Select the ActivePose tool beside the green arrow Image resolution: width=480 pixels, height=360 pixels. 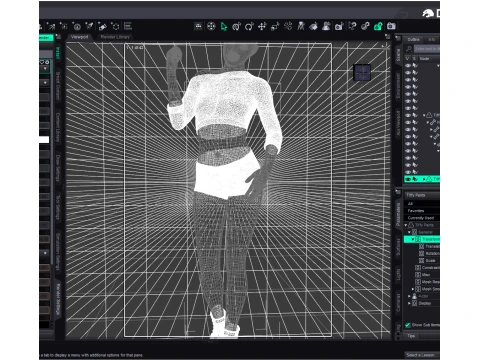click(x=236, y=26)
